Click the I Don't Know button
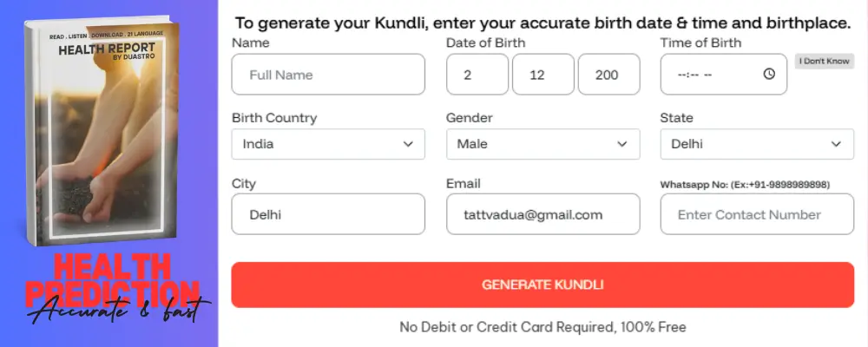 [825, 61]
